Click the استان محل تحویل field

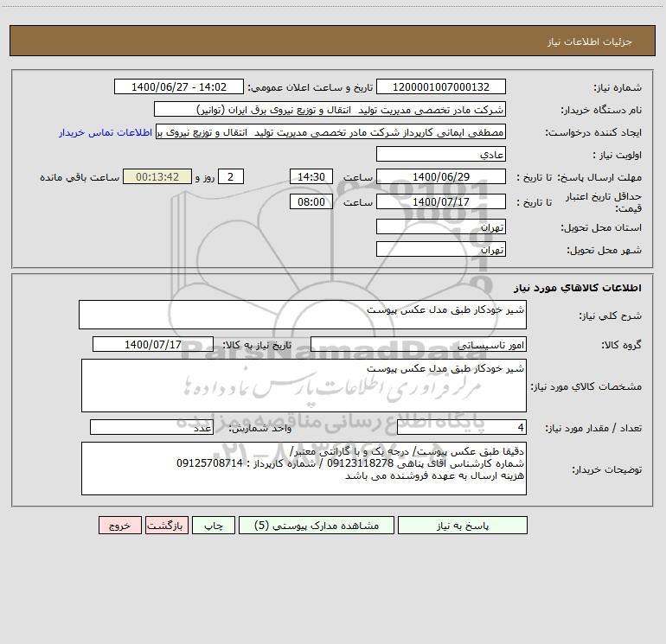click(x=441, y=226)
